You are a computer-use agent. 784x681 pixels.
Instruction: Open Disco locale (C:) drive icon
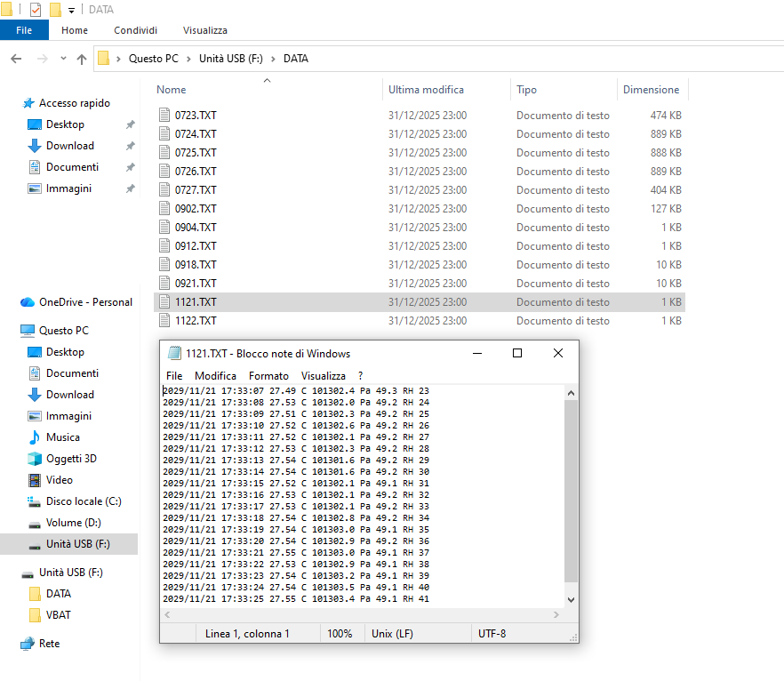35,501
